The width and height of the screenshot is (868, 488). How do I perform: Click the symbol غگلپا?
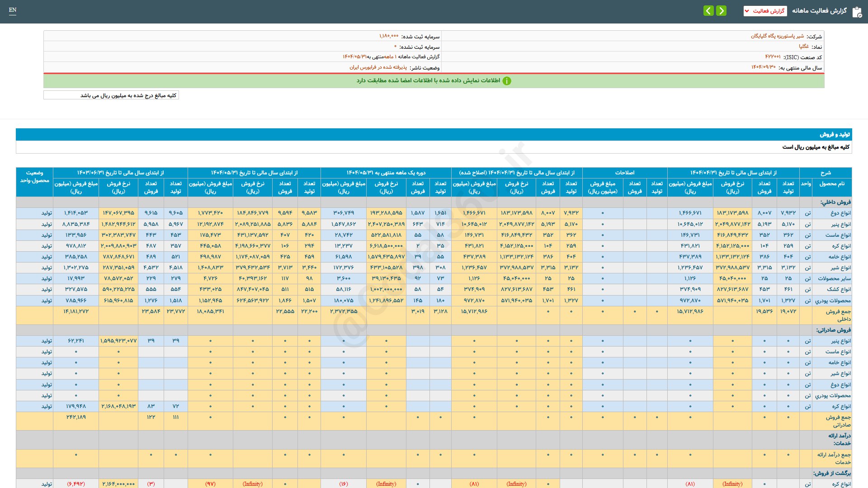[804, 47]
